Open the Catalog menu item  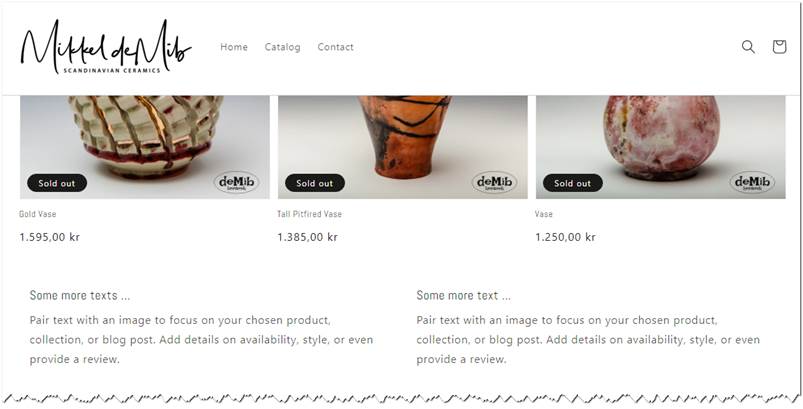tap(283, 47)
